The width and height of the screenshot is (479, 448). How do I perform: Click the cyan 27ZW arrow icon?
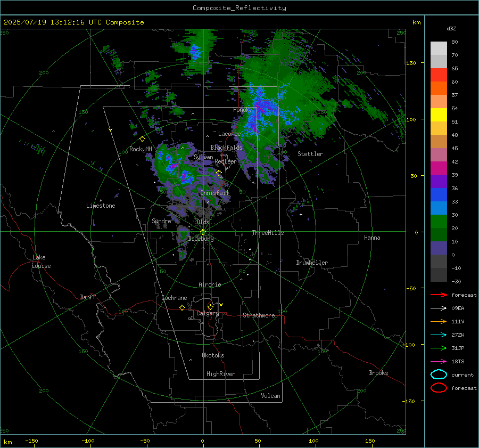(x=439, y=335)
